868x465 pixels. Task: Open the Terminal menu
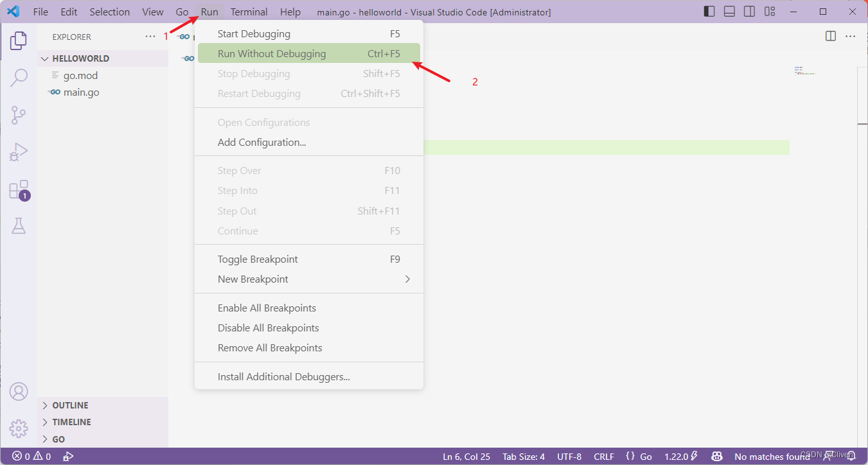pos(249,12)
